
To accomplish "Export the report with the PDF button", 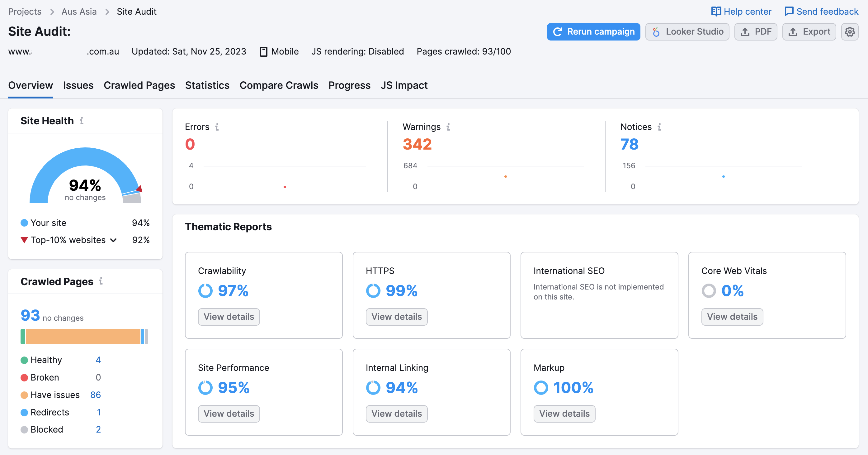I will click(756, 32).
